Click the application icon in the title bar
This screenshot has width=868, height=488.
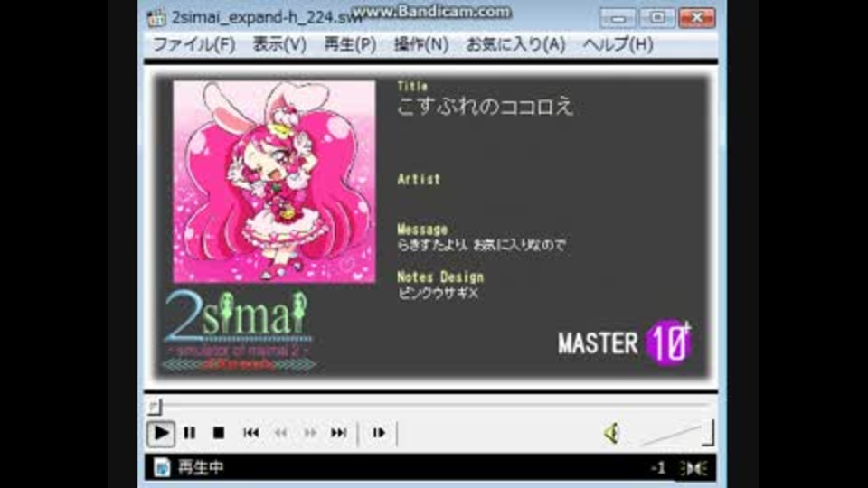(x=156, y=18)
